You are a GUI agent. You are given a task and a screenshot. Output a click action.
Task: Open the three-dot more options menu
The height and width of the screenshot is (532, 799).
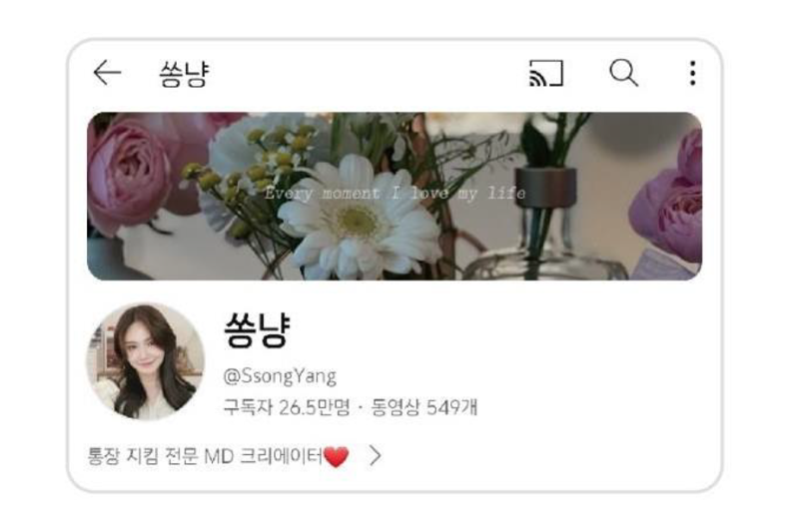692,73
